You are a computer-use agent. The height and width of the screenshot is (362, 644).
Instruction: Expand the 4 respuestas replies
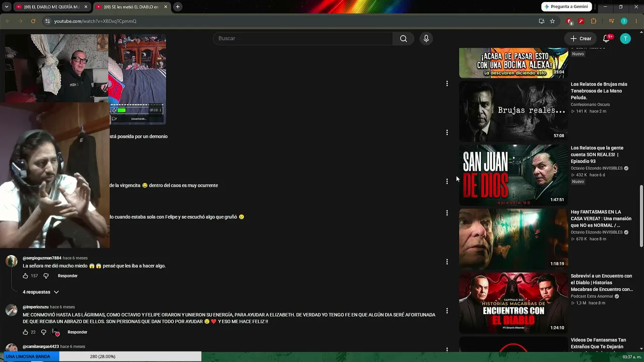(x=41, y=292)
